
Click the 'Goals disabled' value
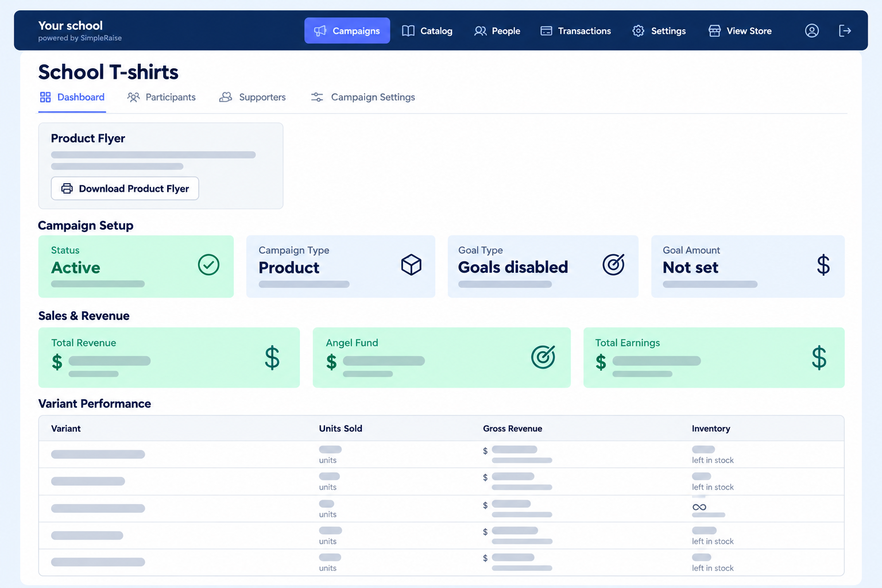pos(513,267)
